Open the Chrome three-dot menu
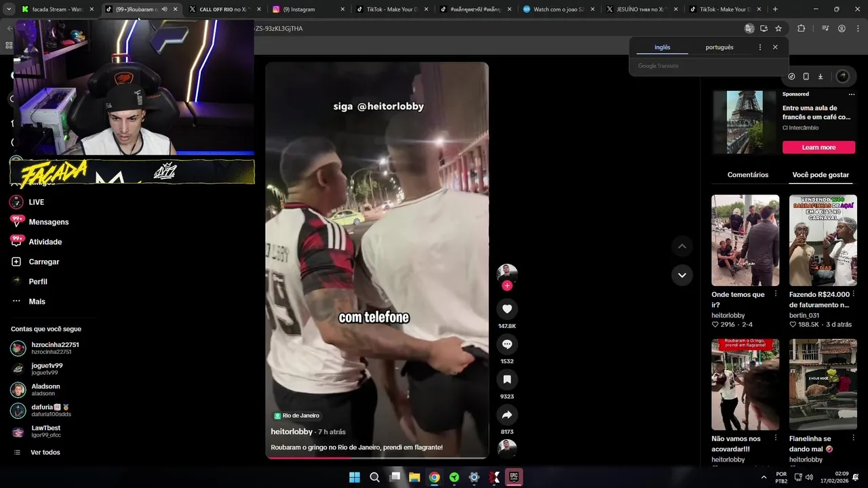868x488 pixels. pos(857,28)
